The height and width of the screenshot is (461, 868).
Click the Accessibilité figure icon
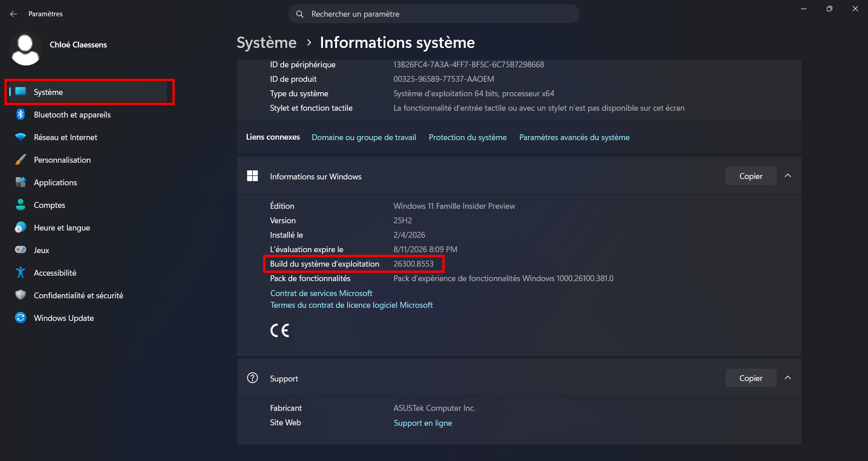21,273
